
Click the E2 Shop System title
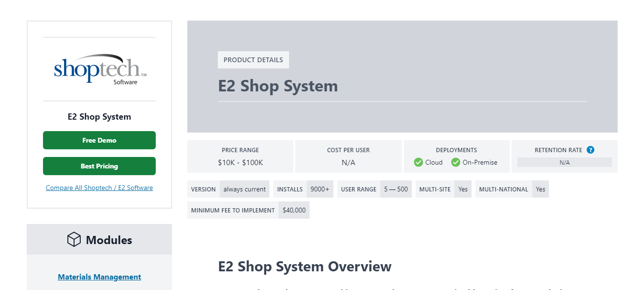pos(278,86)
